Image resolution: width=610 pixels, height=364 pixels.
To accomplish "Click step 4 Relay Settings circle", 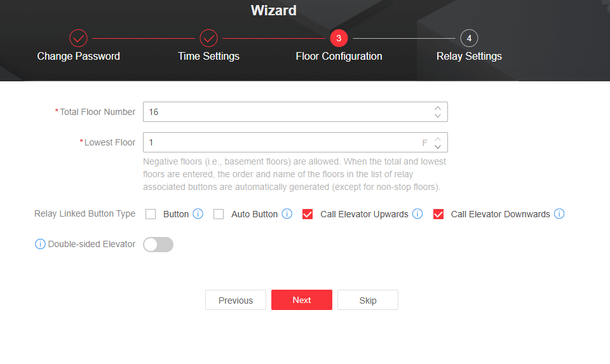I will click(x=469, y=38).
